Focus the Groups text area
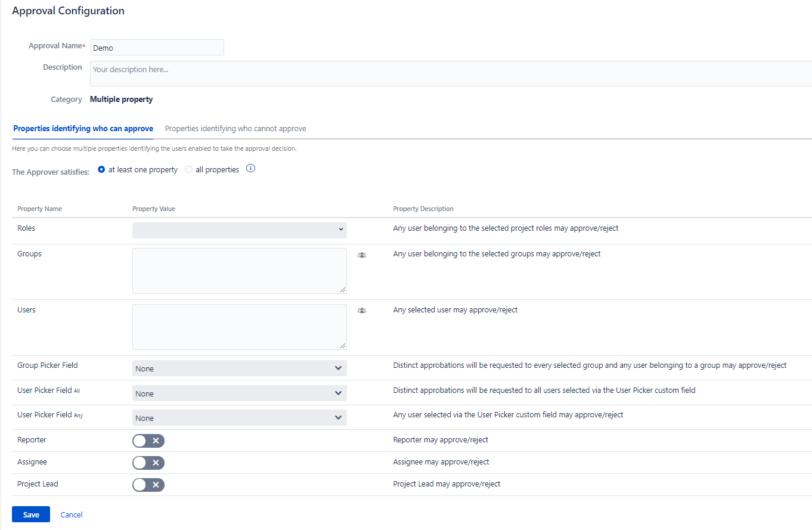This screenshot has width=812, height=530. point(239,271)
